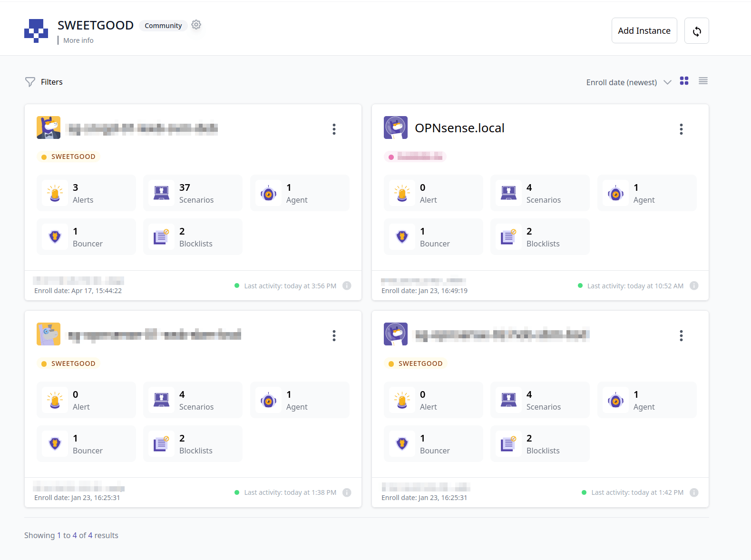The width and height of the screenshot is (751, 560).
Task: Click blurred pink tag on OPNsense.local card
Action: 415,157
